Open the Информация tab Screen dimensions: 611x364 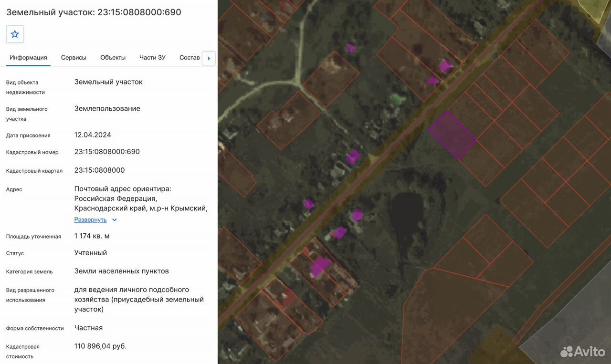click(x=28, y=58)
